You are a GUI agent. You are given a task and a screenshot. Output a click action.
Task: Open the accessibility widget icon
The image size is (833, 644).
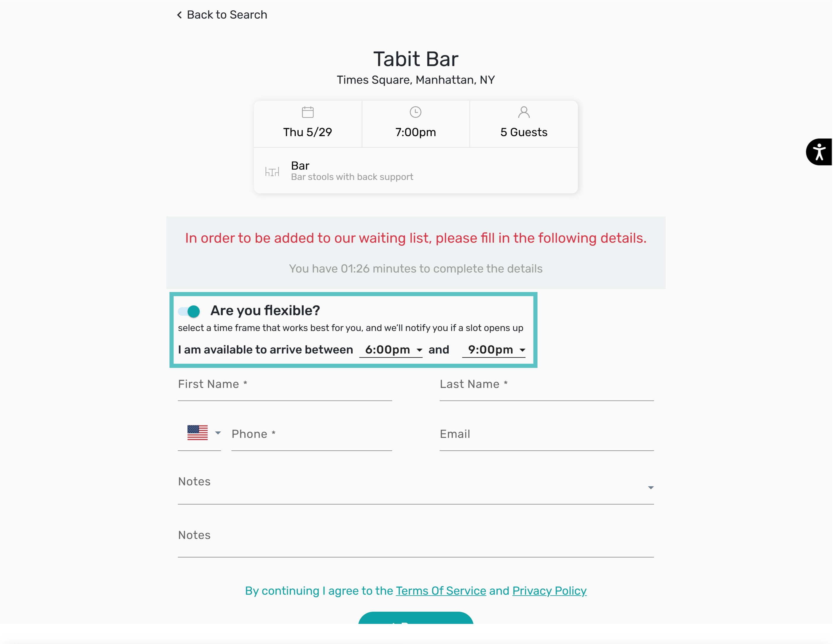pos(819,152)
